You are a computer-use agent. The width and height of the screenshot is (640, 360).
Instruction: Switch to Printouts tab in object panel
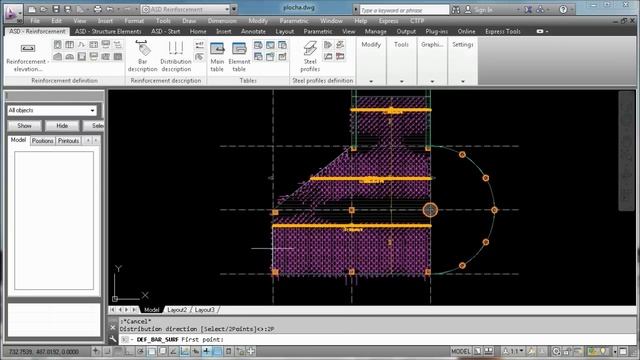[x=68, y=140]
